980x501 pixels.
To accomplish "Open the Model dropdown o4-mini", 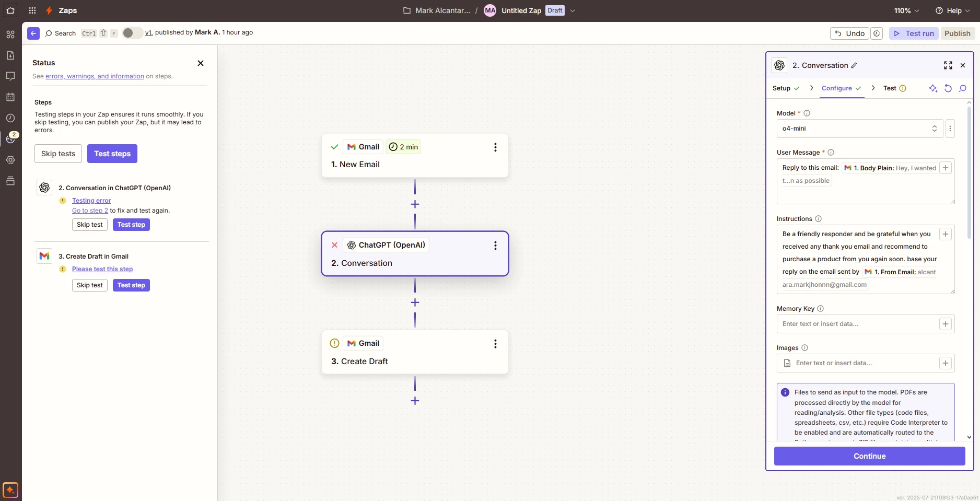I will point(859,129).
